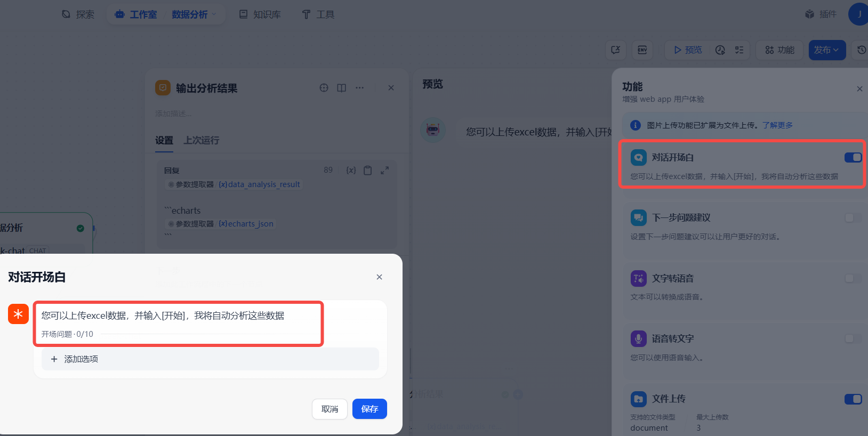Open the ENV environment variables button
The width and height of the screenshot is (868, 436).
coord(642,50)
